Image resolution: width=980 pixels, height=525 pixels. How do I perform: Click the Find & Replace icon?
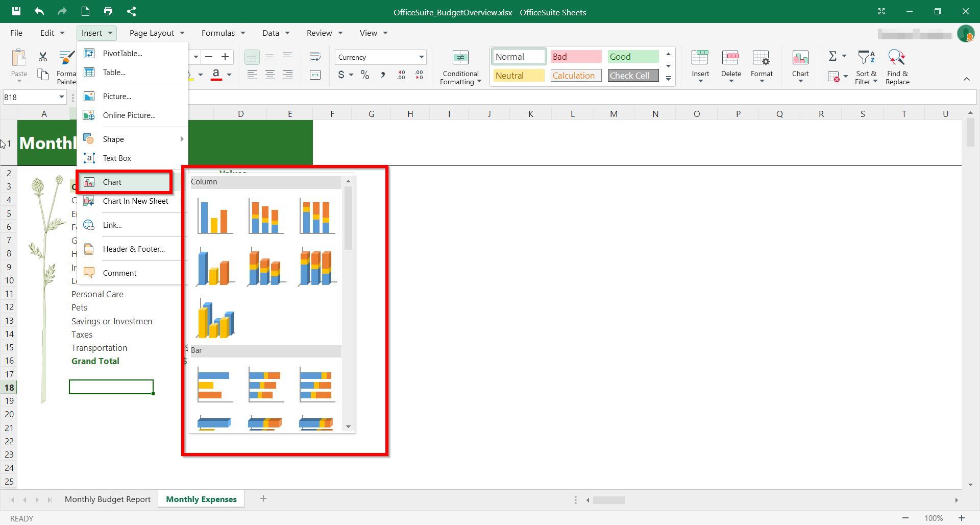coord(897,58)
